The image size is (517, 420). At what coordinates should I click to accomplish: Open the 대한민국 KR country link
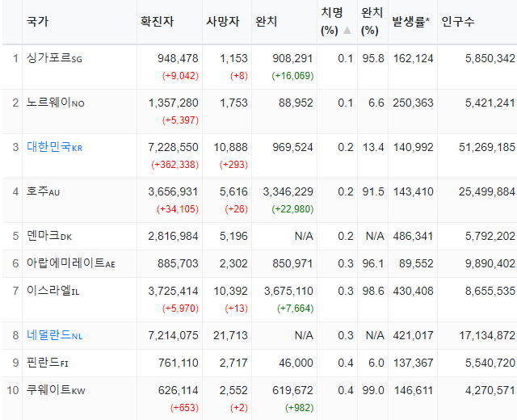coord(54,147)
